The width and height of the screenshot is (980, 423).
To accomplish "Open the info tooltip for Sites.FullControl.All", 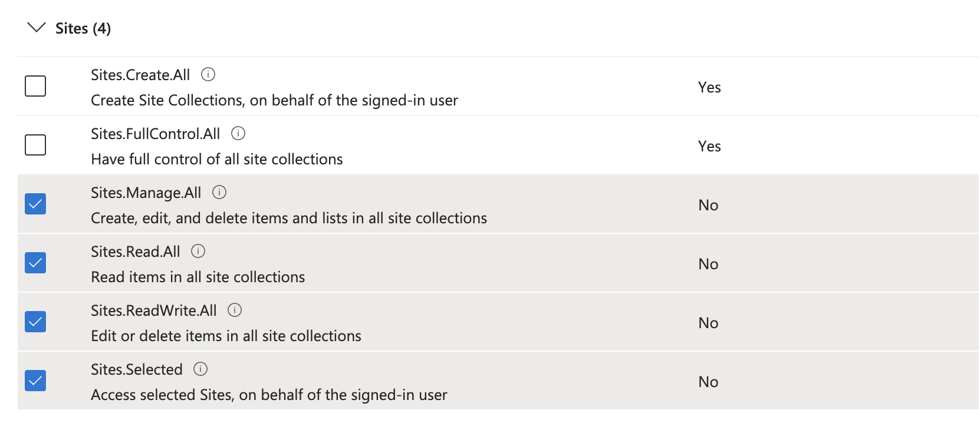I will click(x=238, y=134).
